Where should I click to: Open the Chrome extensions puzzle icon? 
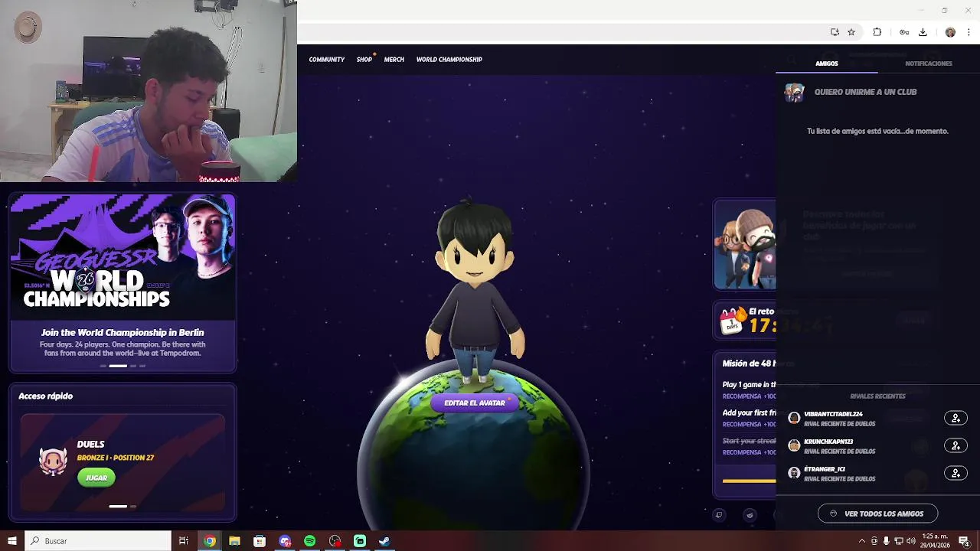click(877, 32)
